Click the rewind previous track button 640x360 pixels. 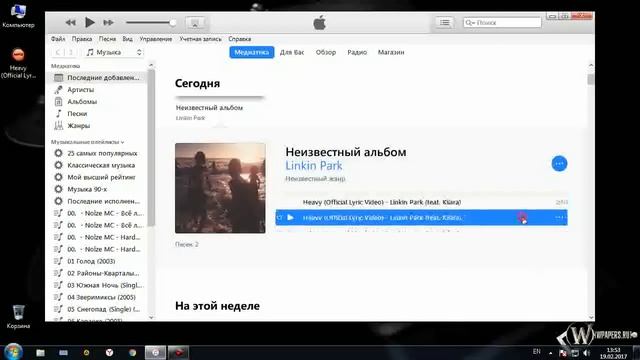pyautogui.click(x=70, y=22)
